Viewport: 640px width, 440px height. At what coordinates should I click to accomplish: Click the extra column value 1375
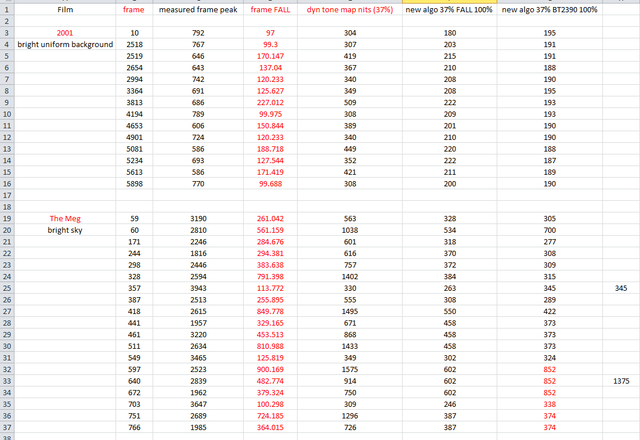[x=621, y=381]
